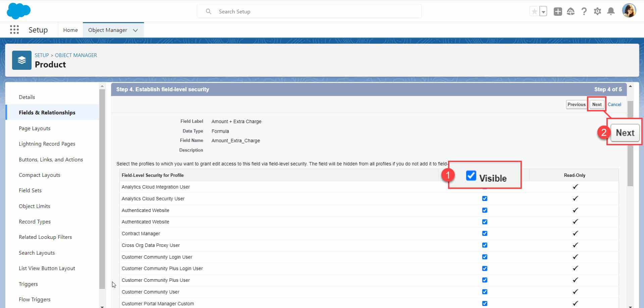Image resolution: width=644 pixels, height=308 pixels.
Task: Toggle Visible for Customer Portal Manager Custom
Action: [485, 303]
